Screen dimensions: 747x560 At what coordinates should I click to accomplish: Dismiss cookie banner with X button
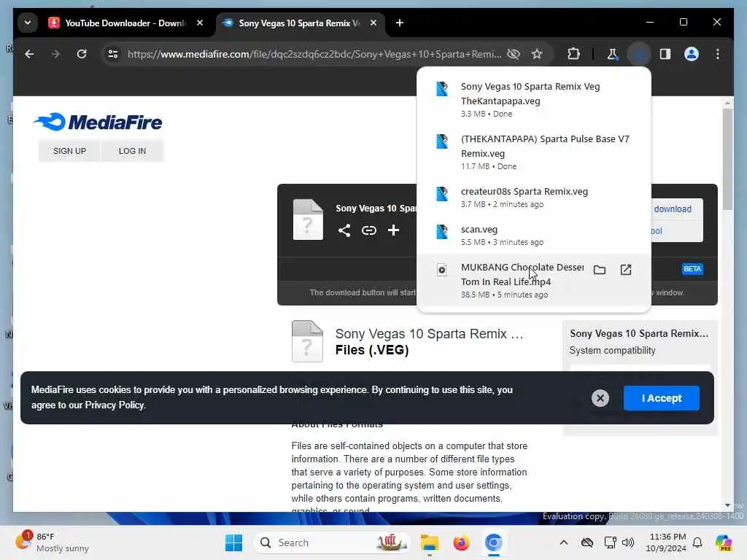click(x=600, y=398)
